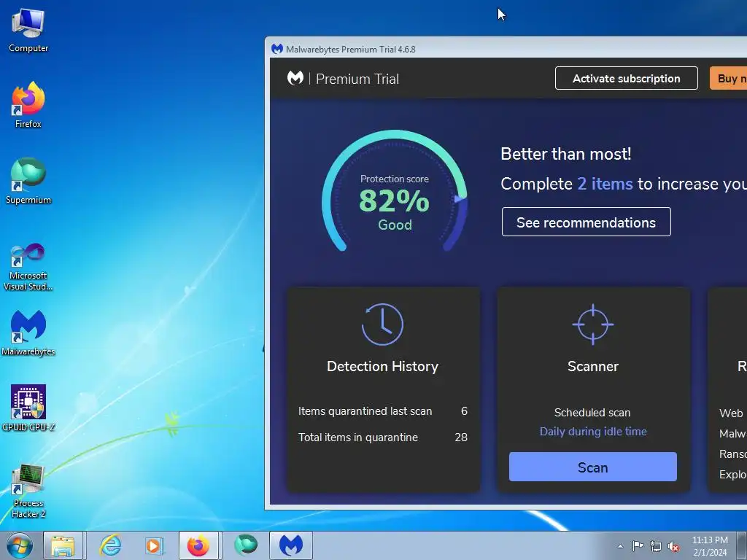Image resolution: width=747 pixels, height=560 pixels.
Task: Click the Malwarebytes logo in the title bar
Action: (x=276, y=49)
